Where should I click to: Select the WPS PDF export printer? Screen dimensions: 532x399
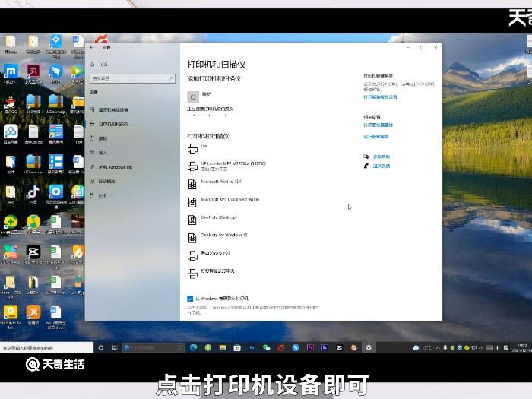coord(209,255)
